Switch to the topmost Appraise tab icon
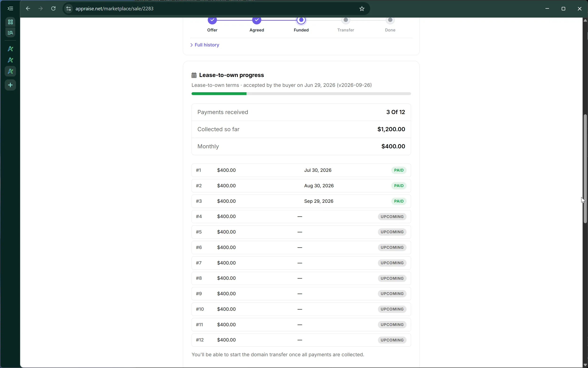This screenshot has height=368, width=588. pyautogui.click(x=10, y=49)
